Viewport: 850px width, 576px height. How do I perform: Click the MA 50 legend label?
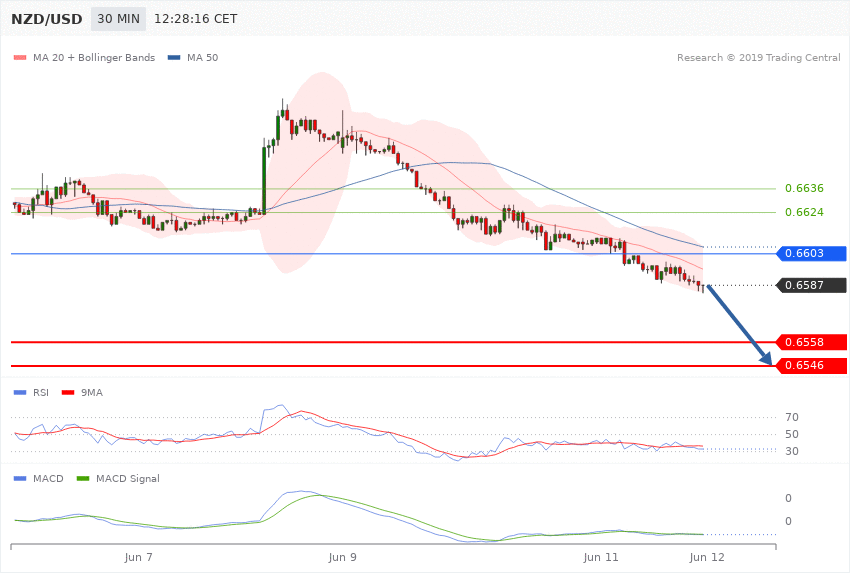point(202,57)
